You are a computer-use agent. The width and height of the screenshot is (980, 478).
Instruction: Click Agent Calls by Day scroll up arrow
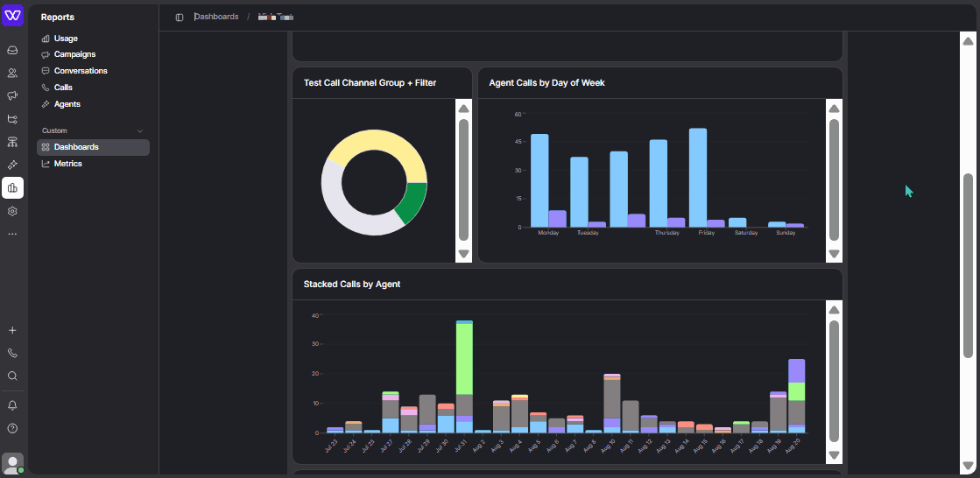click(834, 109)
